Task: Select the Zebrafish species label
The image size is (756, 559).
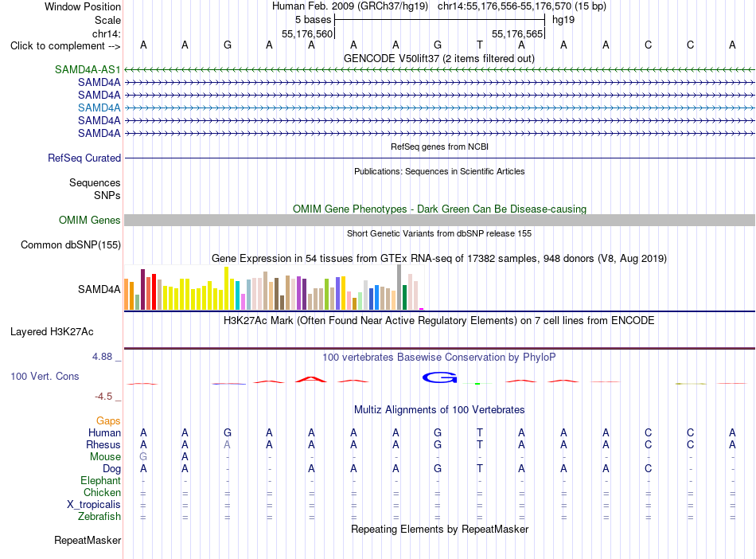Action: click(x=99, y=516)
